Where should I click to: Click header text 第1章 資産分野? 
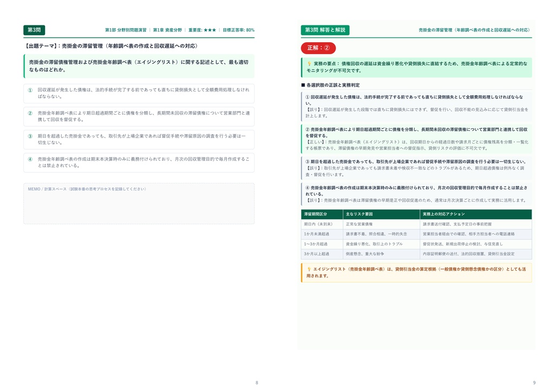[167, 30]
